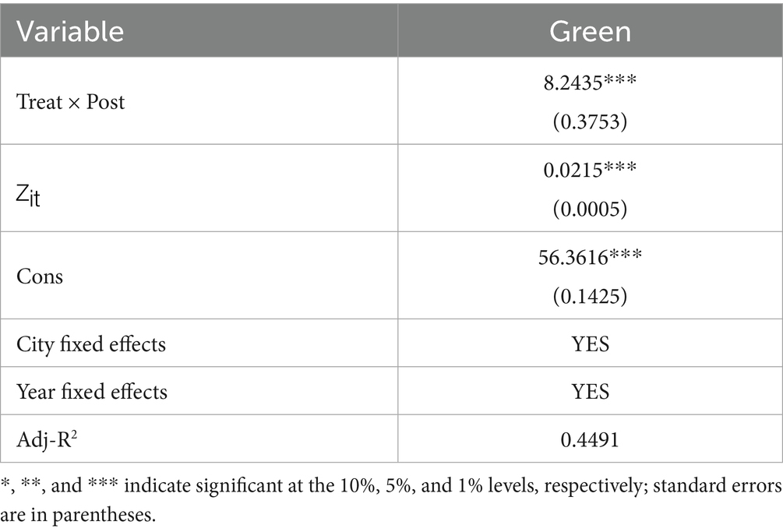Select the Adj-R² row label

coord(44,438)
